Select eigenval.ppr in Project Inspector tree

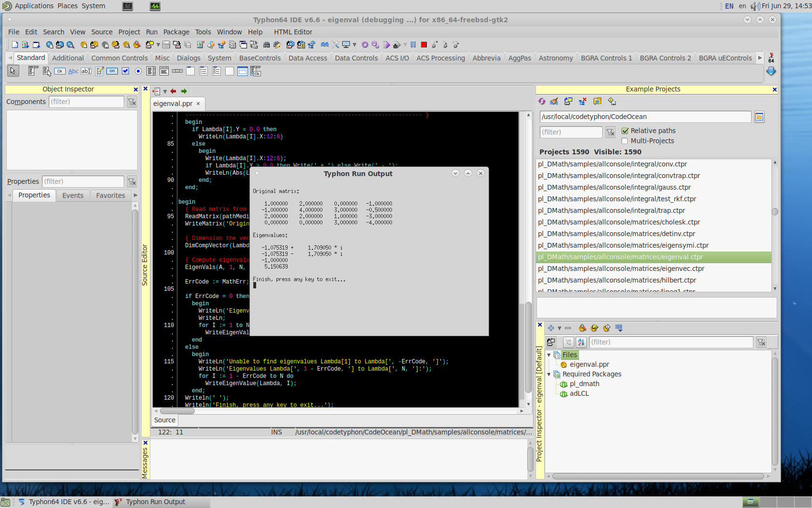point(589,364)
